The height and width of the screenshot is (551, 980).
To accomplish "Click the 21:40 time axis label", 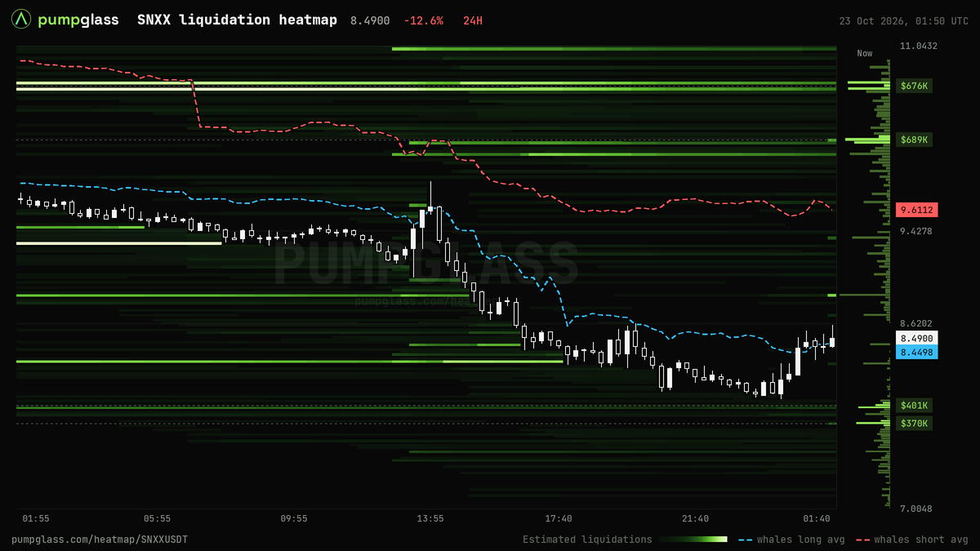I will click(696, 518).
